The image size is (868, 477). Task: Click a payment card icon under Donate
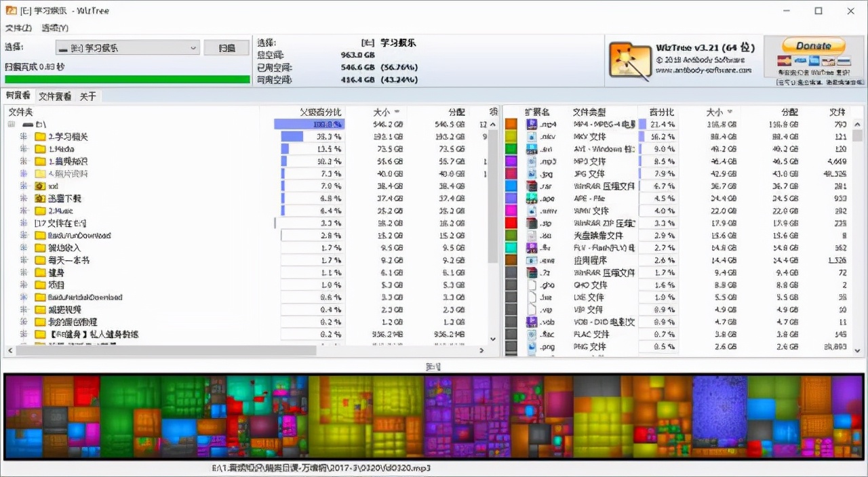point(784,61)
